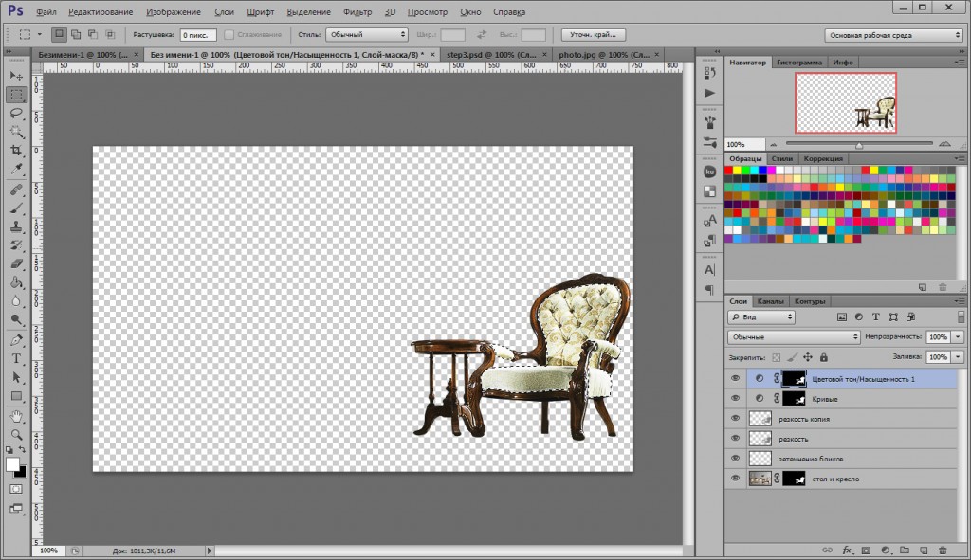The height and width of the screenshot is (560, 971).
Task: Open the Заливка fill arrow
Action: [958, 357]
